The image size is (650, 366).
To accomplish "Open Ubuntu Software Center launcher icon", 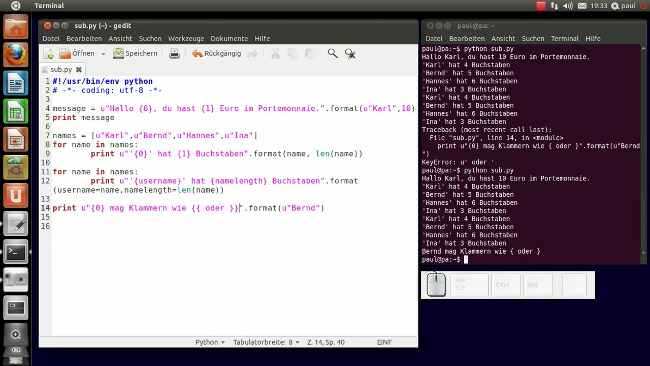I will [x=16, y=167].
